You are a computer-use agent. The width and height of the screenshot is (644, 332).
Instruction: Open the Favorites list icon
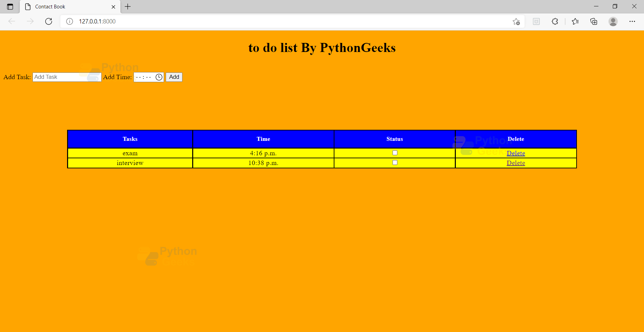[575, 21]
